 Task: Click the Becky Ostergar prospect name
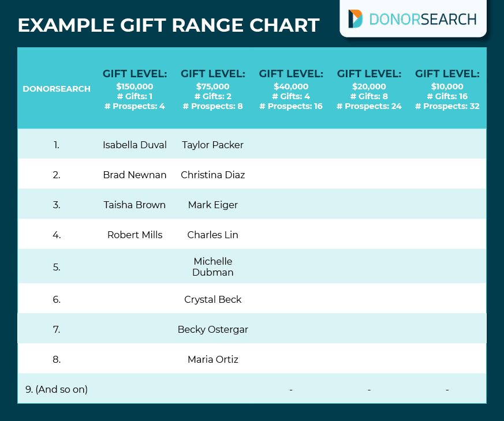213,329
